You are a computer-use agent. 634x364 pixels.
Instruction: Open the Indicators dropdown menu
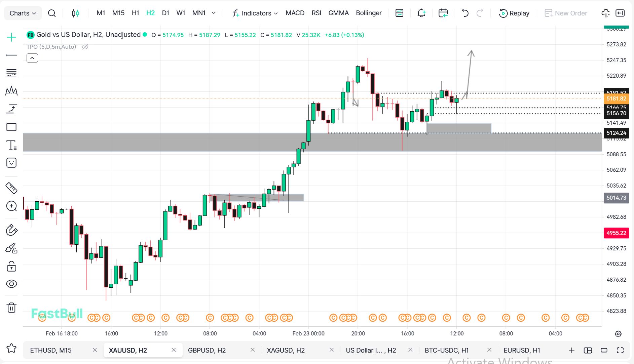pyautogui.click(x=255, y=13)
